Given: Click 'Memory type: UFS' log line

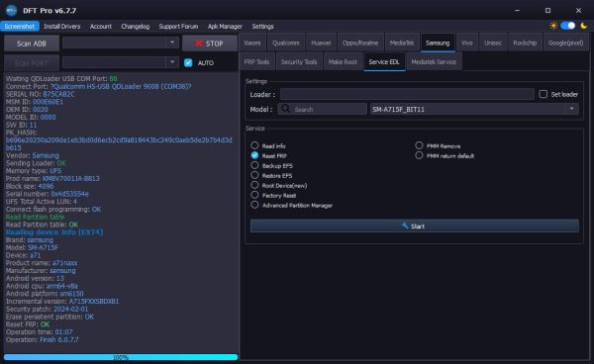Looking at the screenshot, I should [x=34, y=171].
